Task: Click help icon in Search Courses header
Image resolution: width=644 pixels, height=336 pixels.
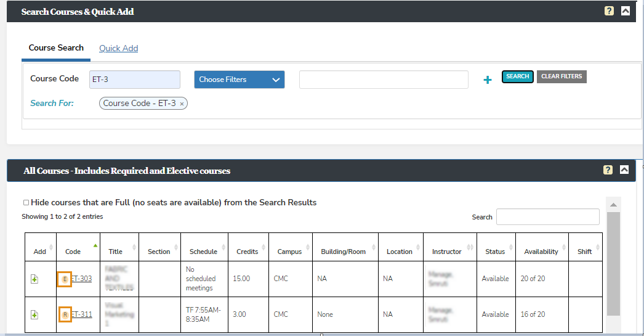Action: click(609, 11)
